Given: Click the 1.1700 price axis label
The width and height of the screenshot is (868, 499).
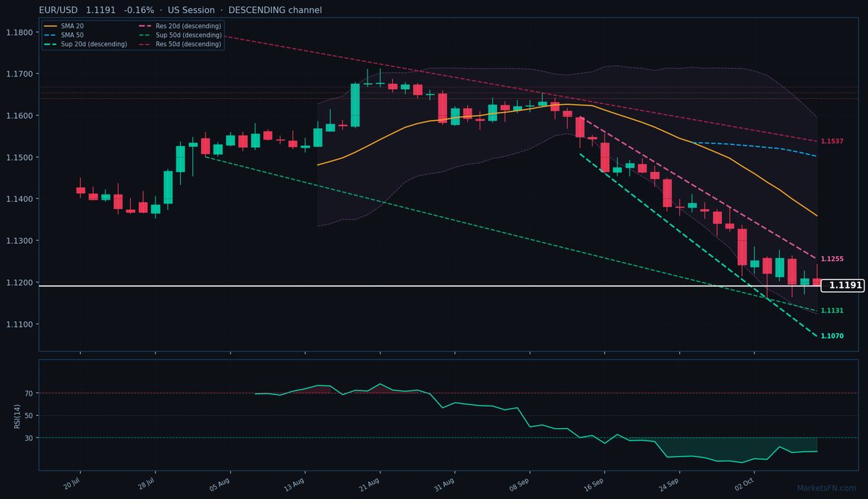Looking at the screenshot, I should (x=19, y=74).
